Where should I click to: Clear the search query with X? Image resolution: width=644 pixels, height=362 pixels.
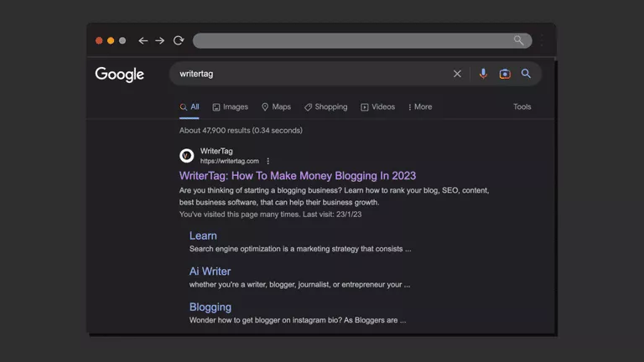coord(457,74)
